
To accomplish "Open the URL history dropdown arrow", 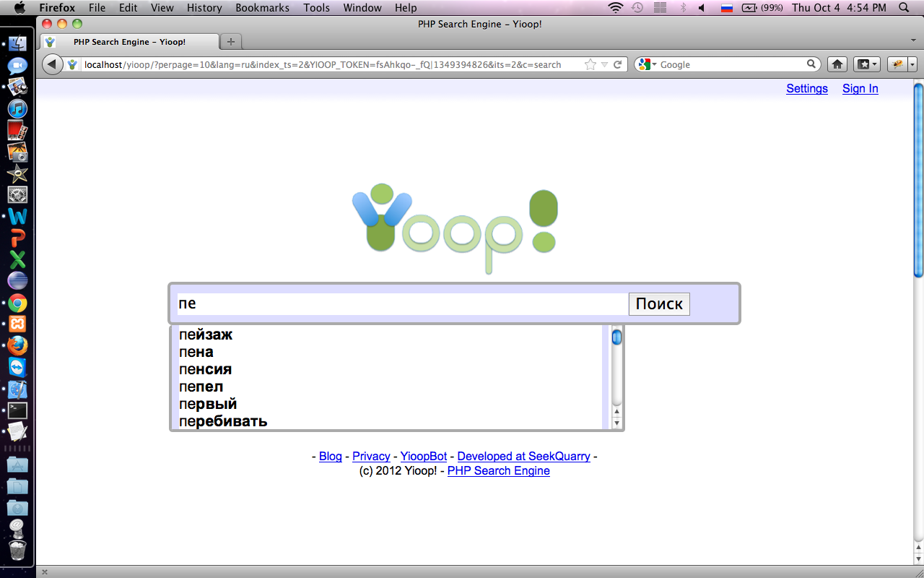I will click(x=605, y=64).
